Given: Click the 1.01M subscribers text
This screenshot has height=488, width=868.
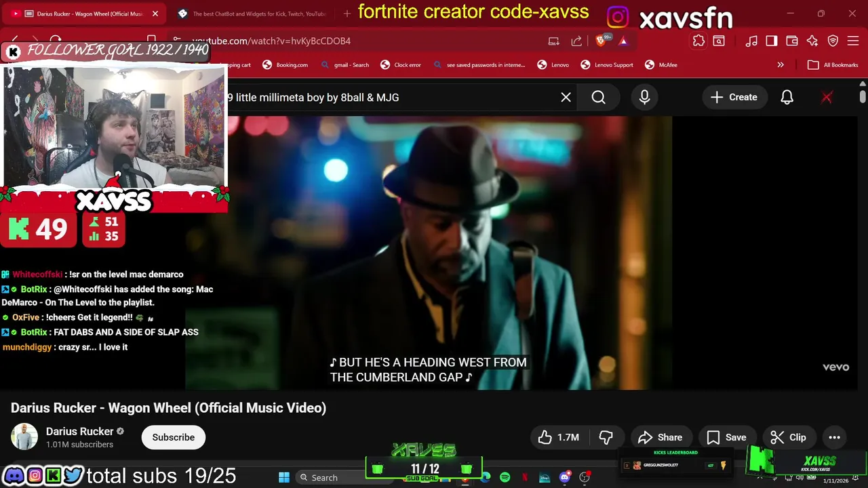Looking at the screenshot, I should [x=79, y=445].
